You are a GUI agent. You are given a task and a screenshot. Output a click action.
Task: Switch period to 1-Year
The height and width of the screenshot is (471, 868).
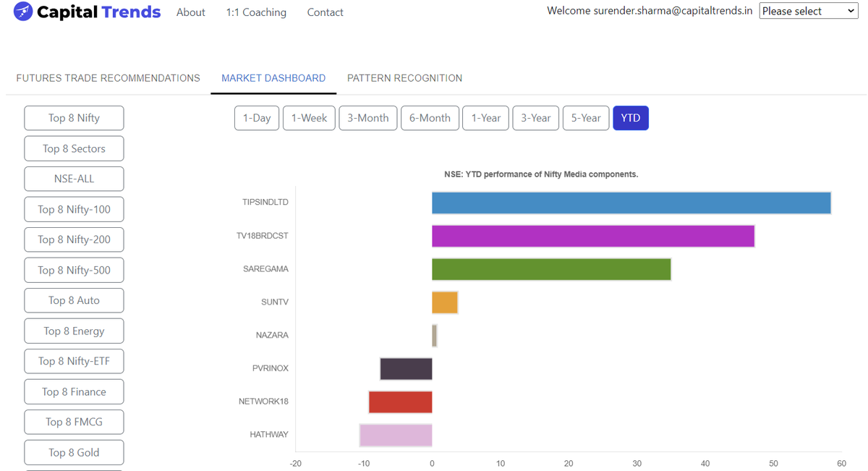click(486, 118)
